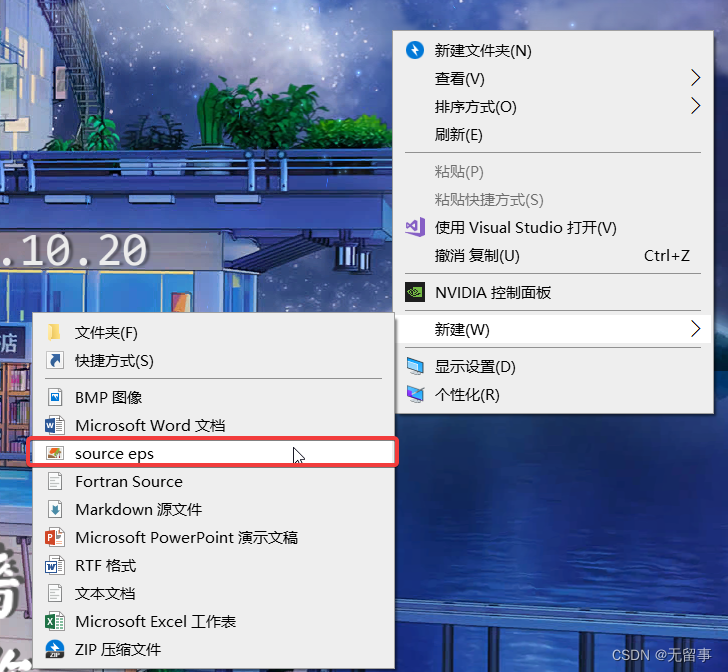Click the display settings monitor icon
This screenshot has height=672, width=728.
click(415, 366)
